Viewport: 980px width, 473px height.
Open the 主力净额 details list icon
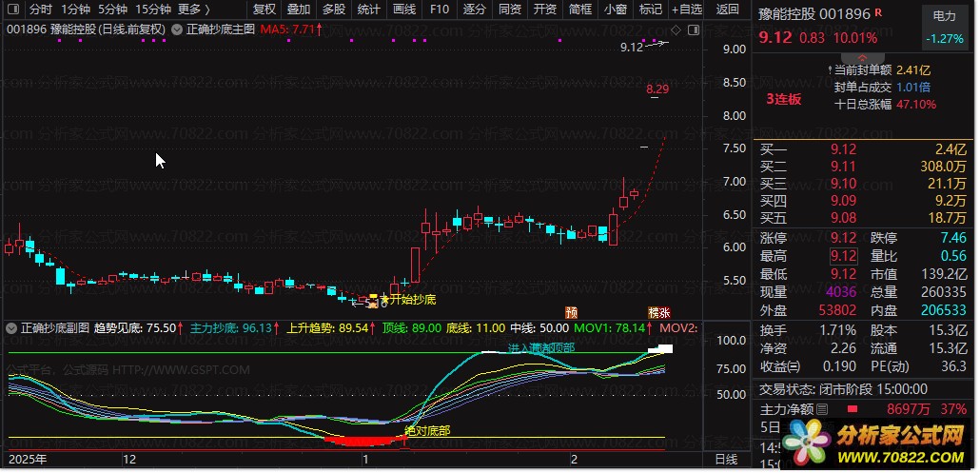(822, 410)
